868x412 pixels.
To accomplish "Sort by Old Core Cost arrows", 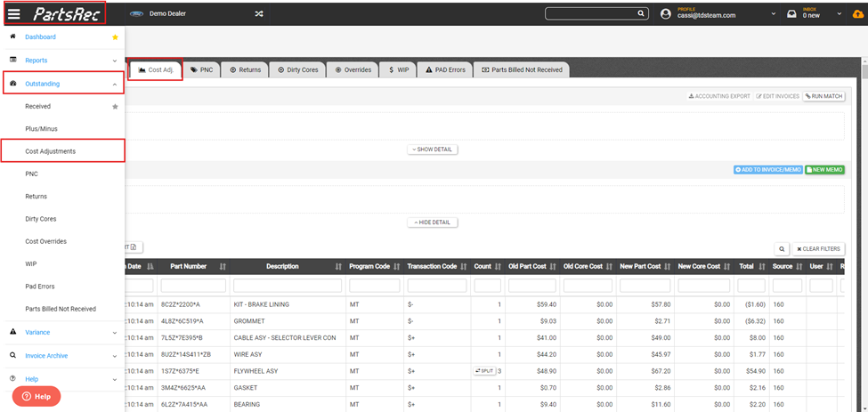I will (609, 267).
